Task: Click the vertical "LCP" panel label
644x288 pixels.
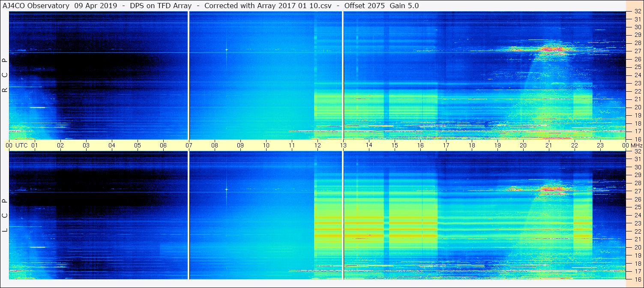Action: (5, 216)
